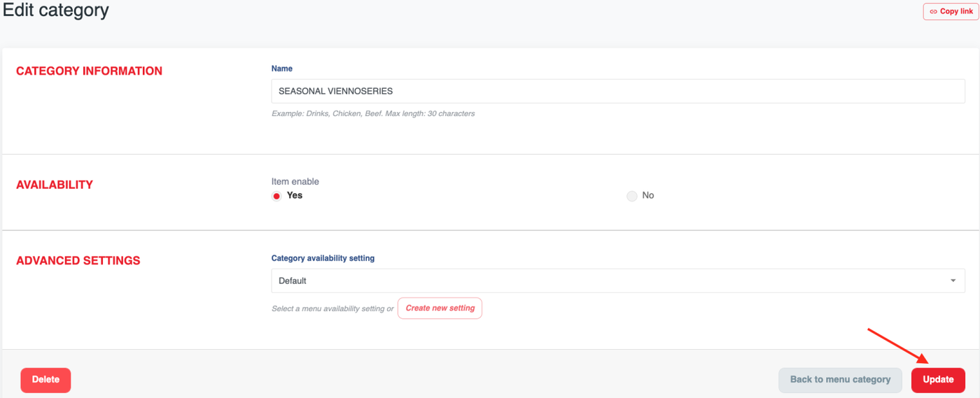Click the CATEGORY INFORMATION section heading
980x398 pixels.
coord(89,71)
